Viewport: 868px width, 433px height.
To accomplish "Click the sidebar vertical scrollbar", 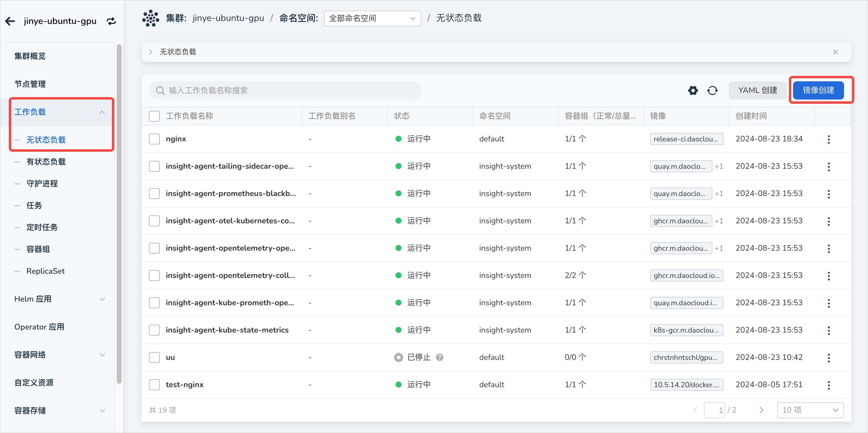I will pyautogui.click(x=119, y=214).
